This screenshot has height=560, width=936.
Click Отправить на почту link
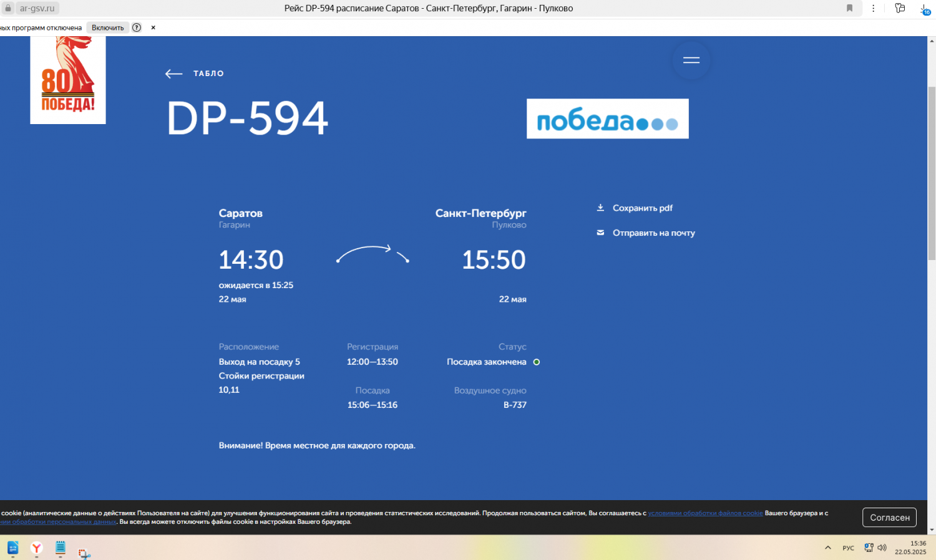(x=654, y=233)
